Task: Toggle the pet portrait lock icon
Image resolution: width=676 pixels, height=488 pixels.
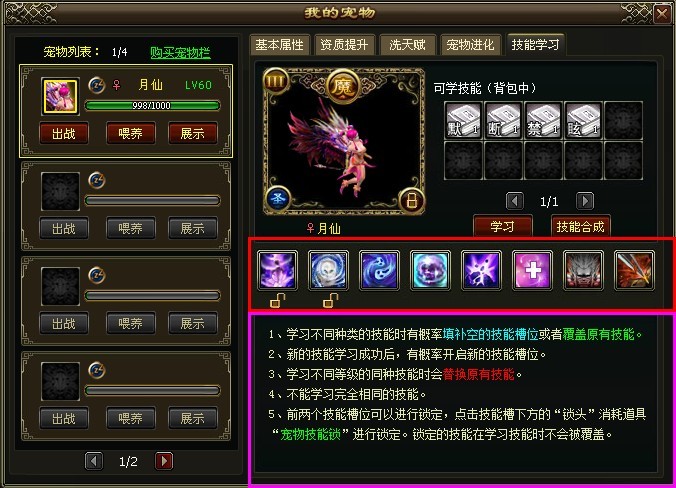Action: pyautogui.click(x=411, y=200)
